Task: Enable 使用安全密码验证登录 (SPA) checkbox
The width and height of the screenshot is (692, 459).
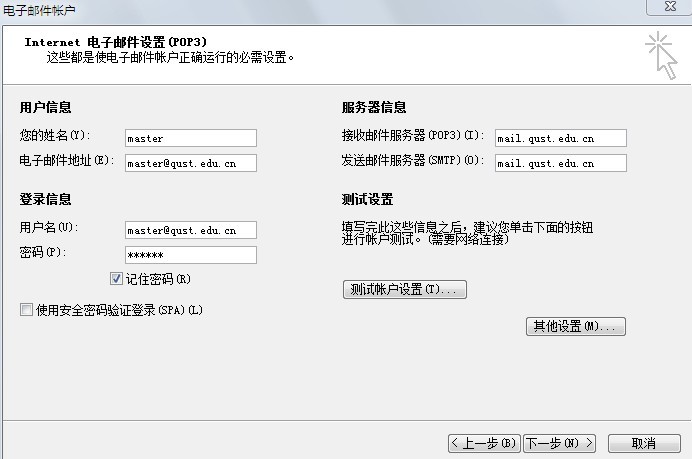Action: (26, 310)
